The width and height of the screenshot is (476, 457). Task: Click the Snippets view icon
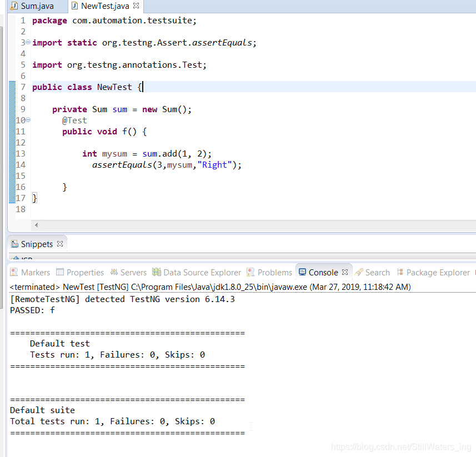pos(14,244)
